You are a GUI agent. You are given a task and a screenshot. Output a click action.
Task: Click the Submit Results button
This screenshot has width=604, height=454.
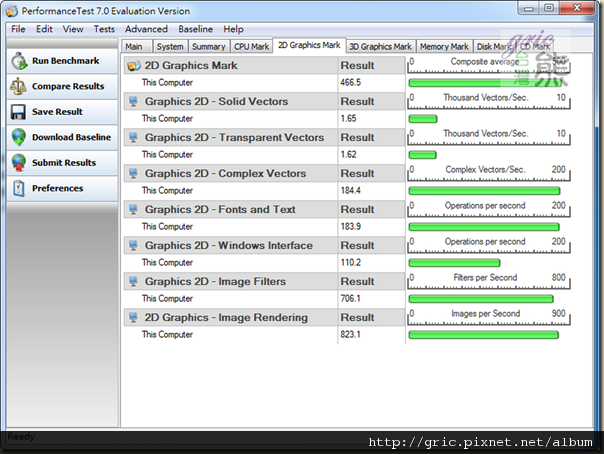(62, 163)
